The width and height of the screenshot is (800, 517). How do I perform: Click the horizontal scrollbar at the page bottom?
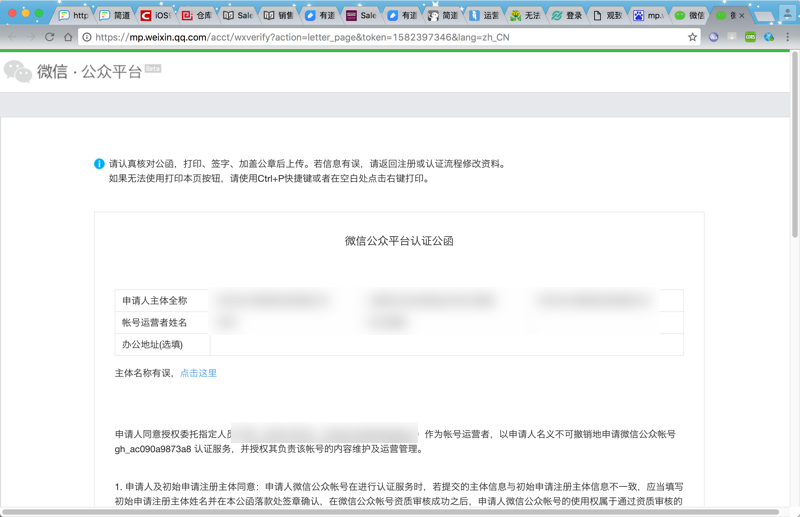390,512
